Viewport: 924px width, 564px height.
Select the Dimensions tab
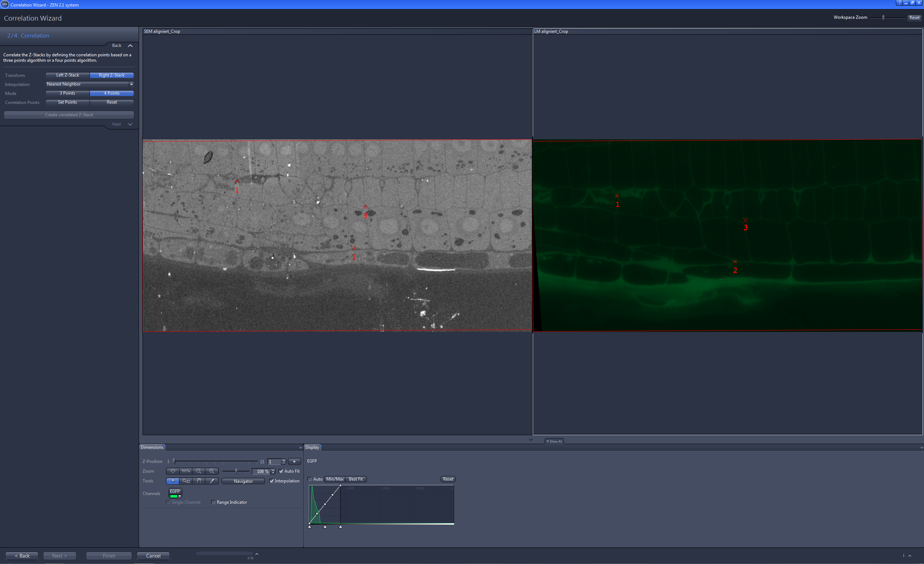(152, 447)
